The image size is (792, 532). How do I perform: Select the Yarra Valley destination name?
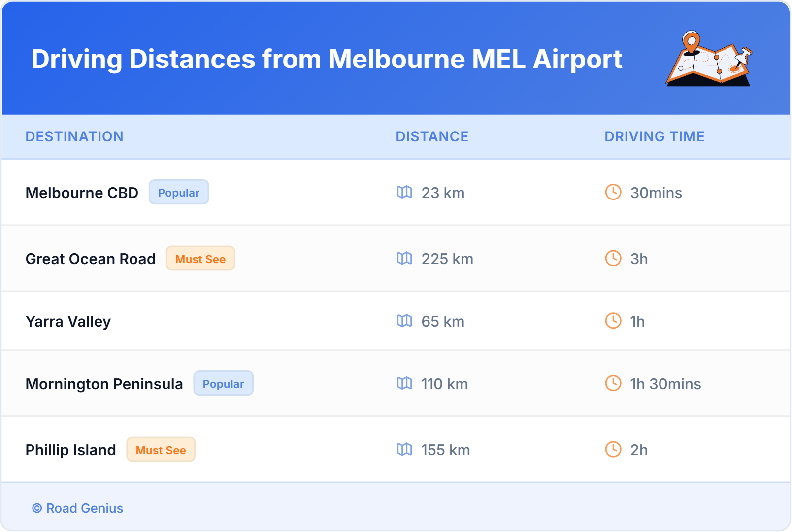pos(68,321)
